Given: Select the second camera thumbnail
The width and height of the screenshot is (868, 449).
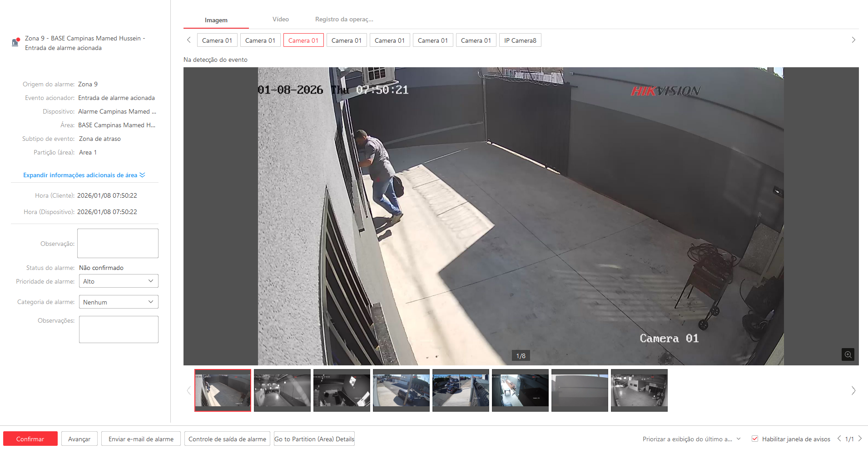Looking at the screenshot, I should [x=282, y=390].
